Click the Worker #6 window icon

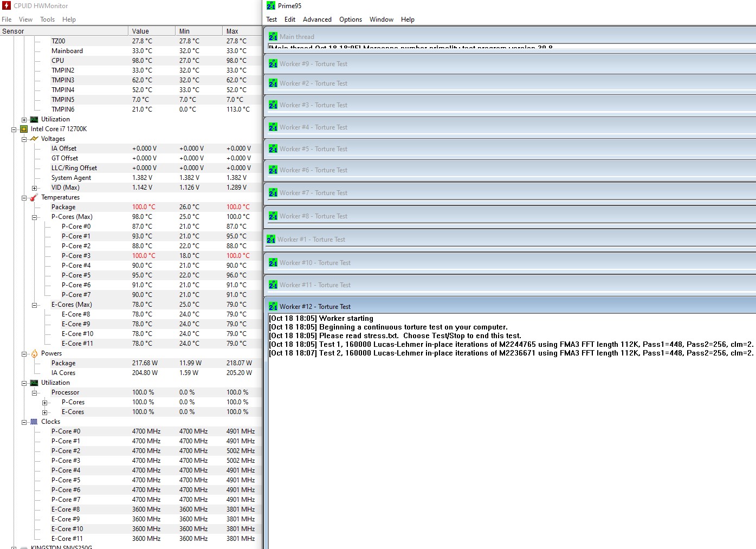[273, 170]
